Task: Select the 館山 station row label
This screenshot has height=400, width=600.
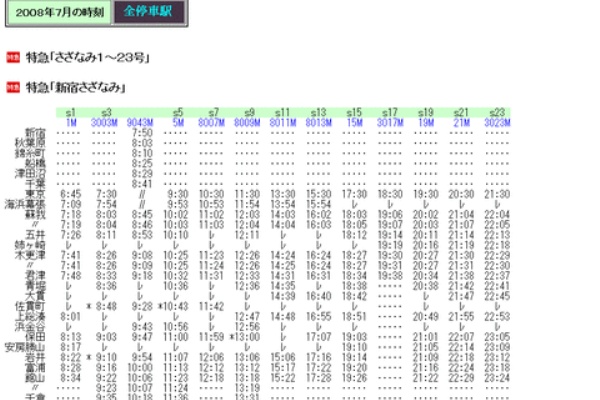Action: pyautogui.click(x=35, y=378)
